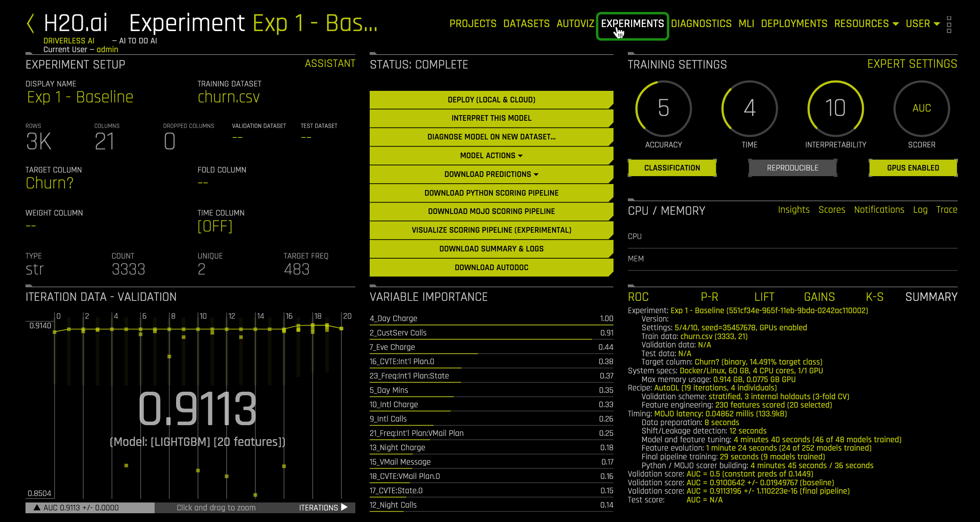Click the Accuracy dial showing 5

tap(663, 108)
